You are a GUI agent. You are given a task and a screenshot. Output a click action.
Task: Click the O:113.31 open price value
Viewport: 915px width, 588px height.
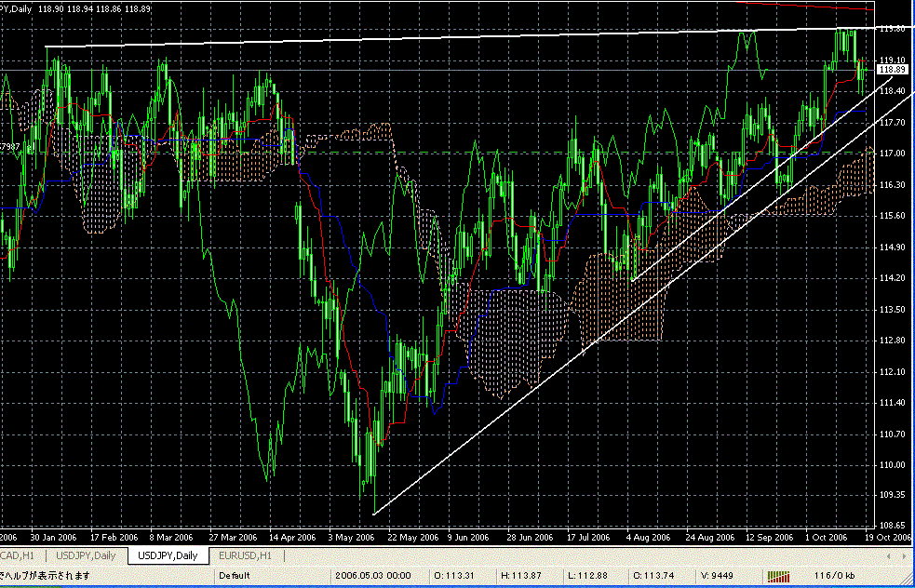(x=456, y=576)
